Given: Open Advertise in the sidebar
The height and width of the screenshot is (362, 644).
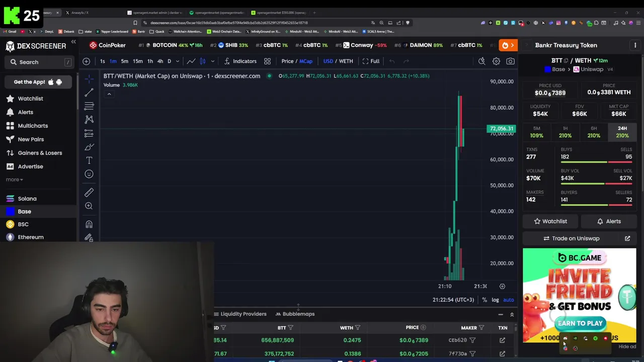Looking at the screenshot, I should (x=30, y=166).
